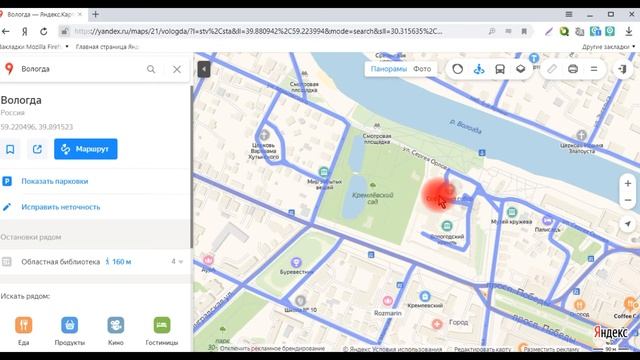Toggle the traffic layer circle icon
This screenshot has width=640, height=360.
458,69
